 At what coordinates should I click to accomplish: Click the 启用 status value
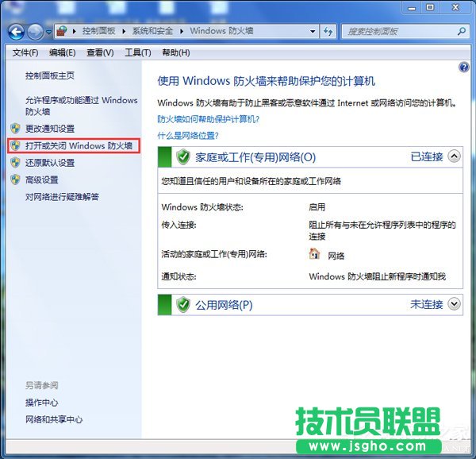click(317, 207)
